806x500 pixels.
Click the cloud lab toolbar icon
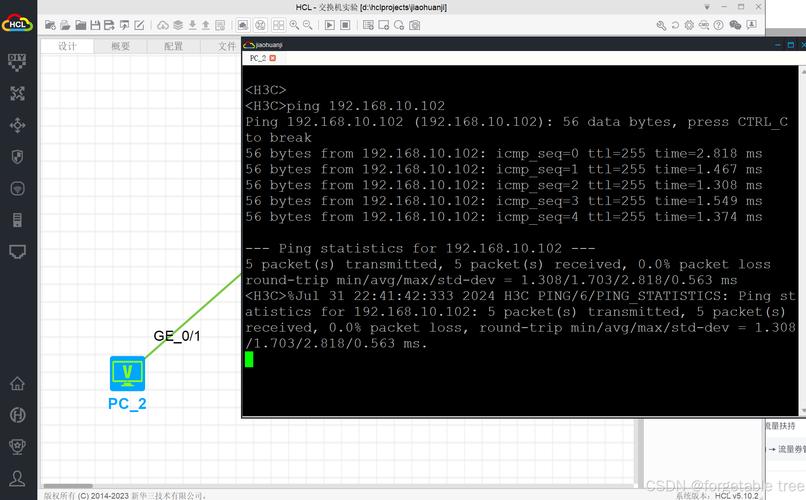163,25
